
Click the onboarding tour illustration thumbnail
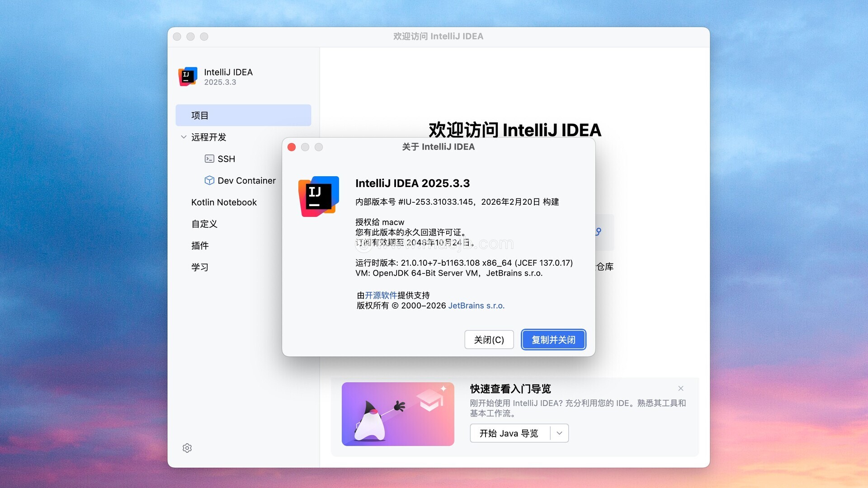click(398, 414)
